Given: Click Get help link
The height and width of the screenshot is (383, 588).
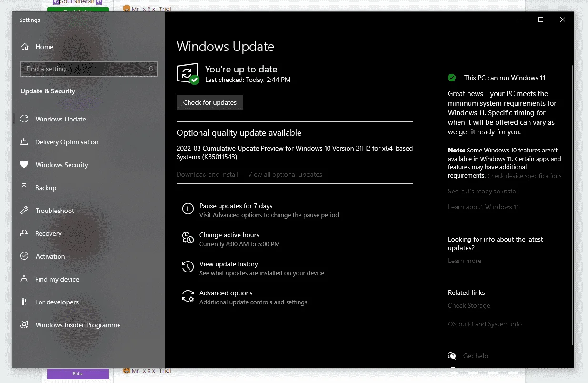Looking at the screenshot, I should (x=476, y=356).
